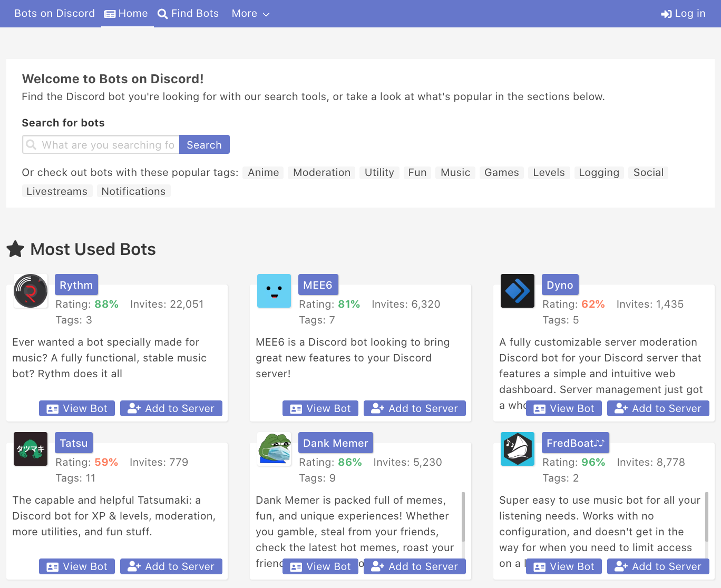Image resolution: width=721 pixels, height=588 pixels.
Task: Click Add to Server for Tatsu
Action: (171, 566)
